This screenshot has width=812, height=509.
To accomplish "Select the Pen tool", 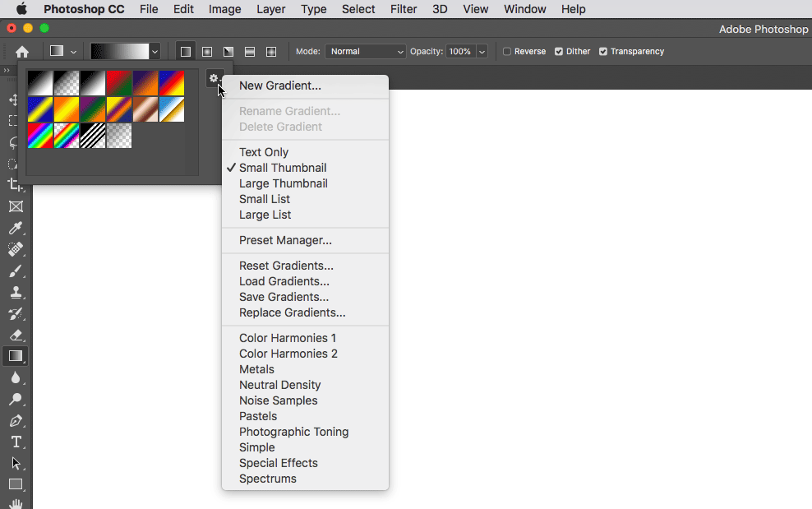I will (16, 420).
